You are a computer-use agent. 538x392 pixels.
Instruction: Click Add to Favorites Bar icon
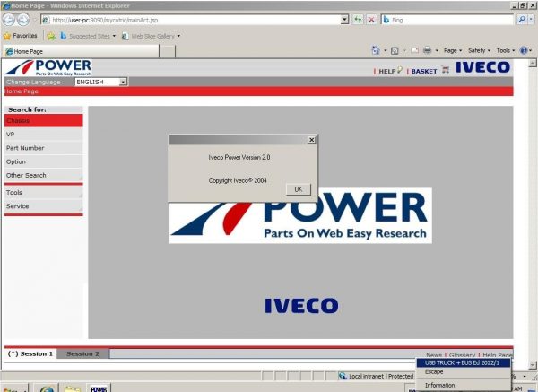tap(51, 36)
